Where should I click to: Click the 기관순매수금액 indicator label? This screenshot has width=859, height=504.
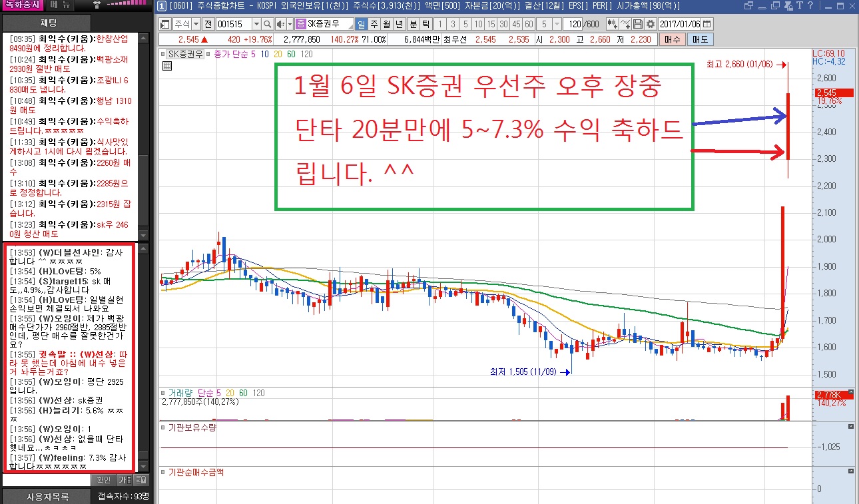click(197, 472)
